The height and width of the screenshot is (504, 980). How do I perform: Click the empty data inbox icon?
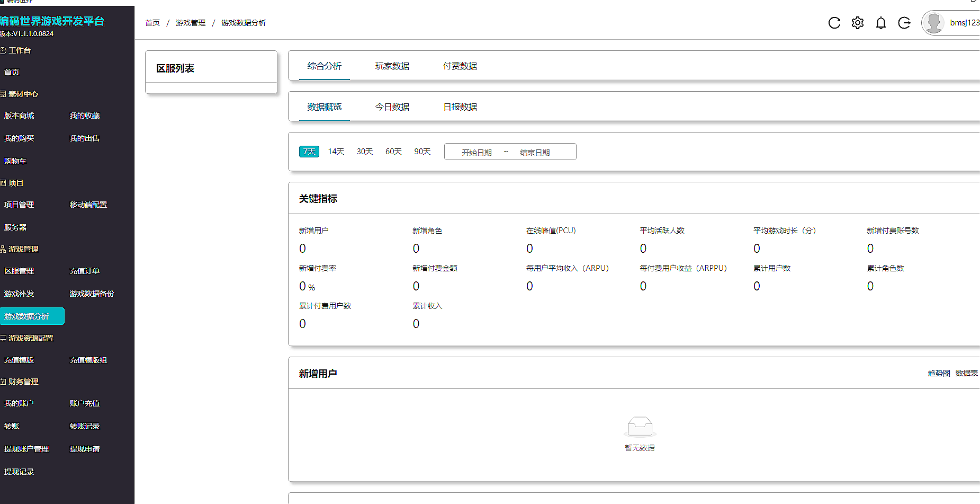point(640,426)
